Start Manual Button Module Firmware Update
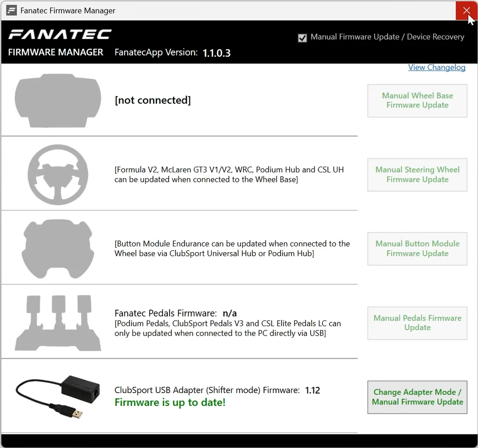Screen dimensions: 478x448 click(x=417, y=249)
